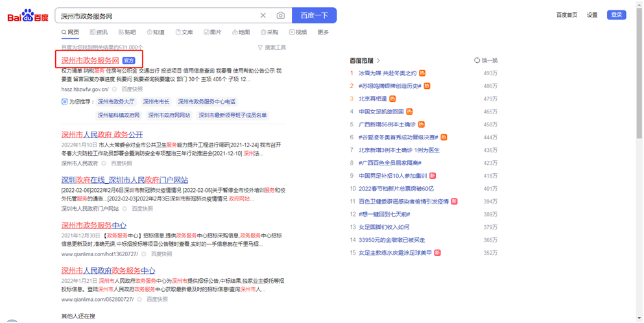Open the 文库 tab
The width and height of the screenshot is (644, 323).
tap(184, 32)
